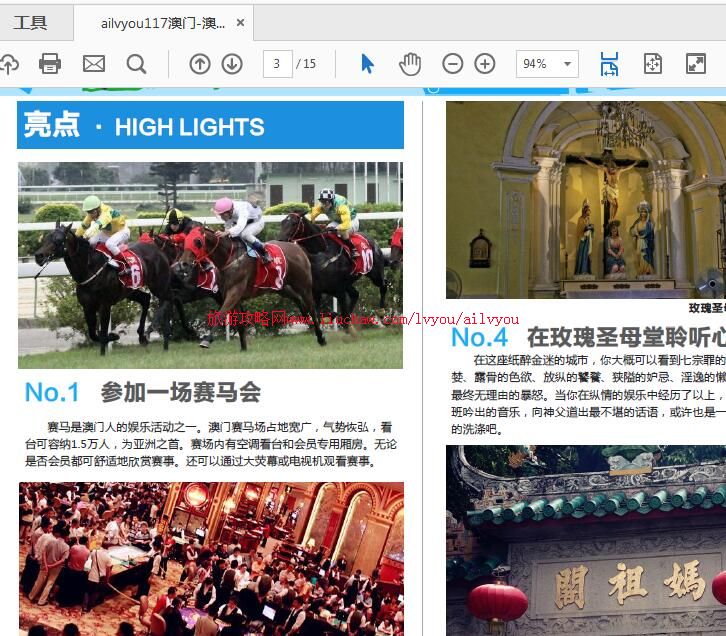Go to the previous page with up arrow

(x=200, y=64)
